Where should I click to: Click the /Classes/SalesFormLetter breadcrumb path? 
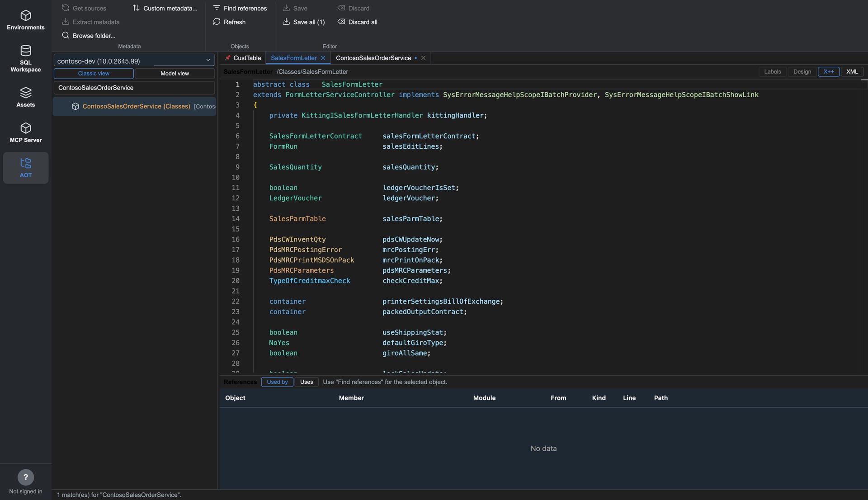tap(312, 71)
